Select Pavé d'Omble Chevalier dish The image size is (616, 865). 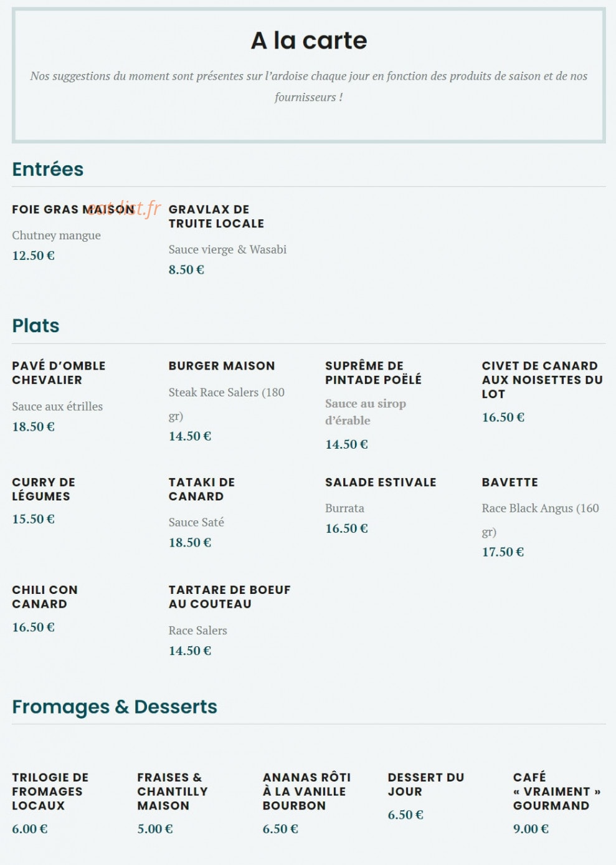pos(59,373)
